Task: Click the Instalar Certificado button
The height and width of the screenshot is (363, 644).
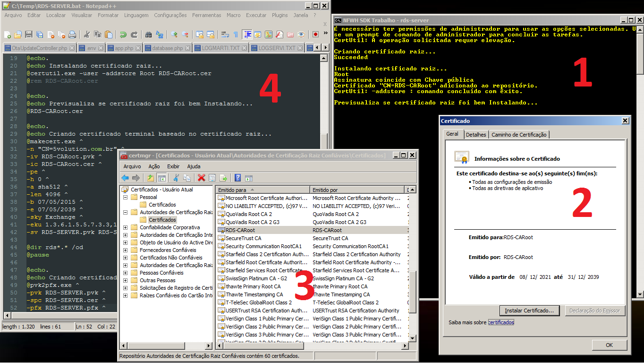Action: [529, 311]
